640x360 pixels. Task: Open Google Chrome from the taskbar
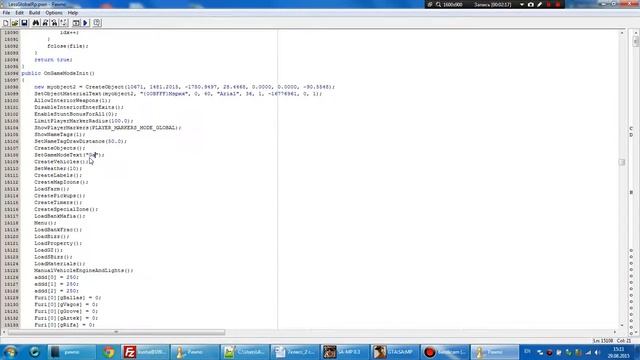[x=109, y=352]
